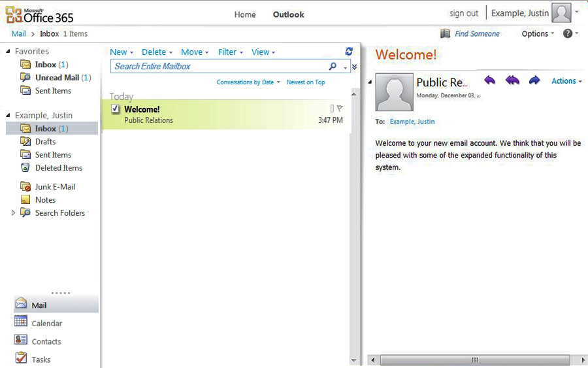Flag the Welcome! message
588x368 pixels.
(340, 109)
